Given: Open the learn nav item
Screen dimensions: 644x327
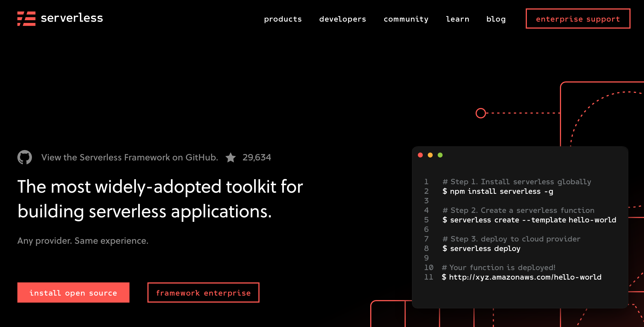Looking at the screenshot, I should (457, 19).
